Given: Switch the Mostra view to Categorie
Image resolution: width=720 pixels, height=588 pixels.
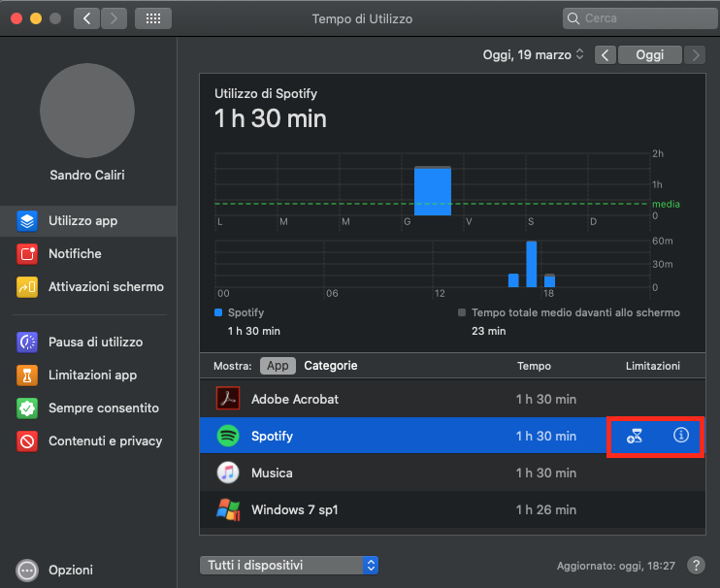Looking at the screenshot, I should (x=331, y=366).
